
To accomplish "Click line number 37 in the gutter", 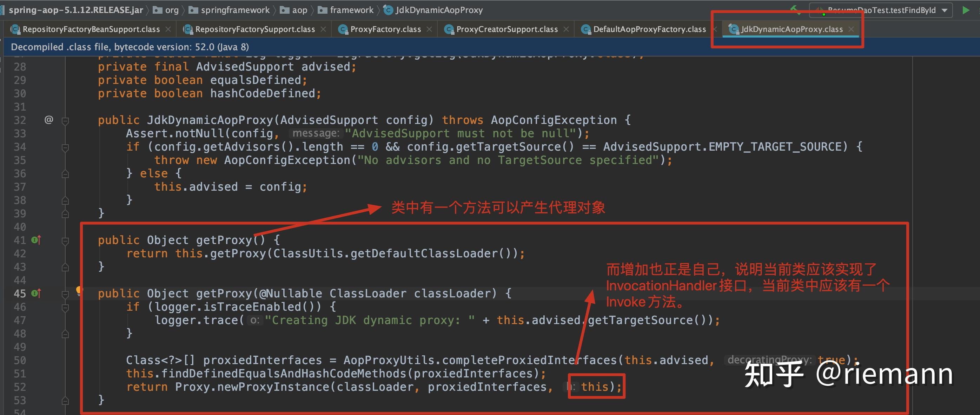I will point(20,187).
